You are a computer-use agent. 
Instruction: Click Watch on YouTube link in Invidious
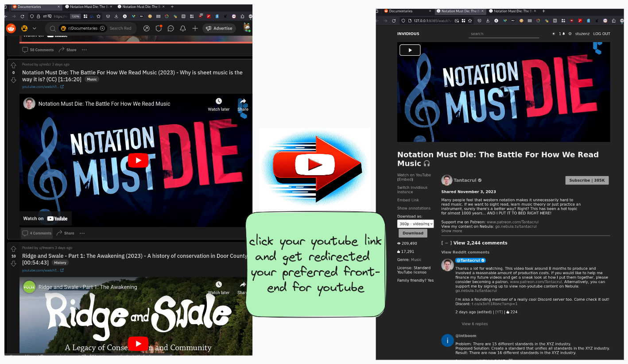click(414, 175)
